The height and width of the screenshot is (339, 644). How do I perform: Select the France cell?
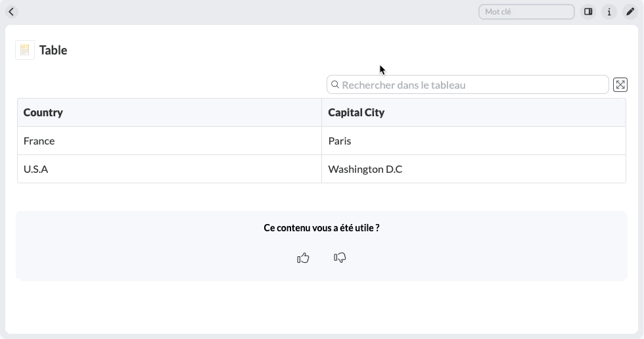(39, 141)
